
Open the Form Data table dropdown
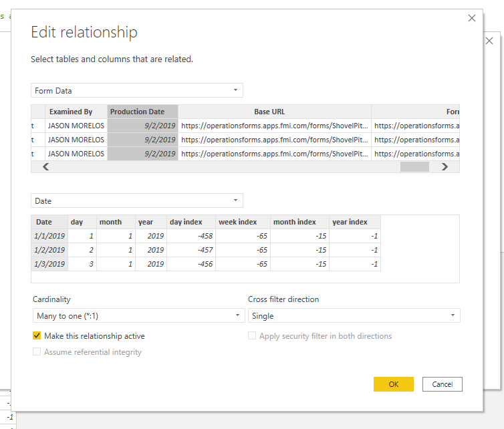coord(137,90)
